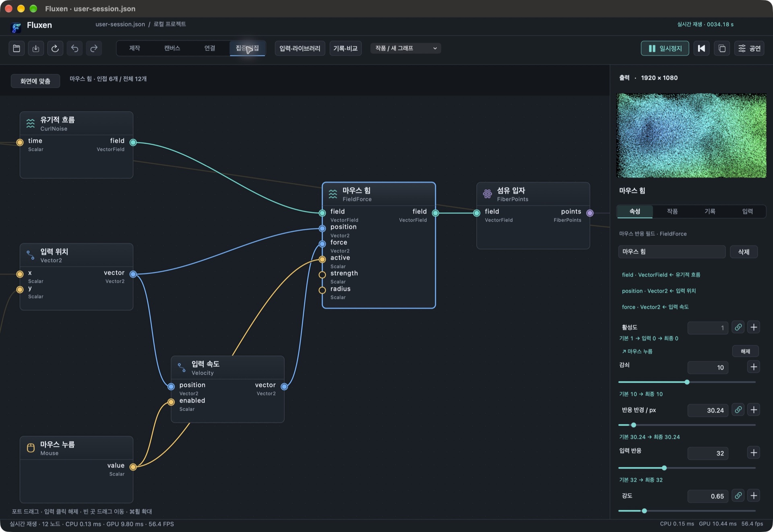Image resolution: width=773 pixels, height=532 pixels.
Task: Click plus icon in 활성도 row
Action: tap(754, 327)
